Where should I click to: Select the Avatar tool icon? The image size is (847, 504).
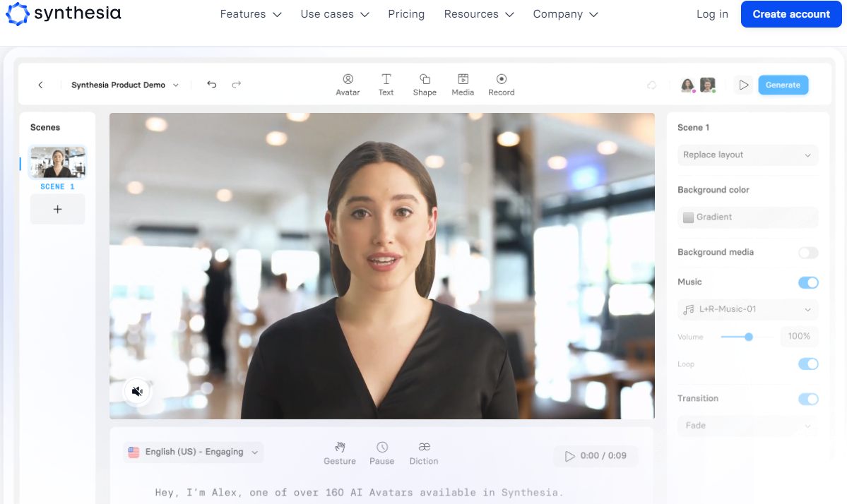tap(348, 80)
